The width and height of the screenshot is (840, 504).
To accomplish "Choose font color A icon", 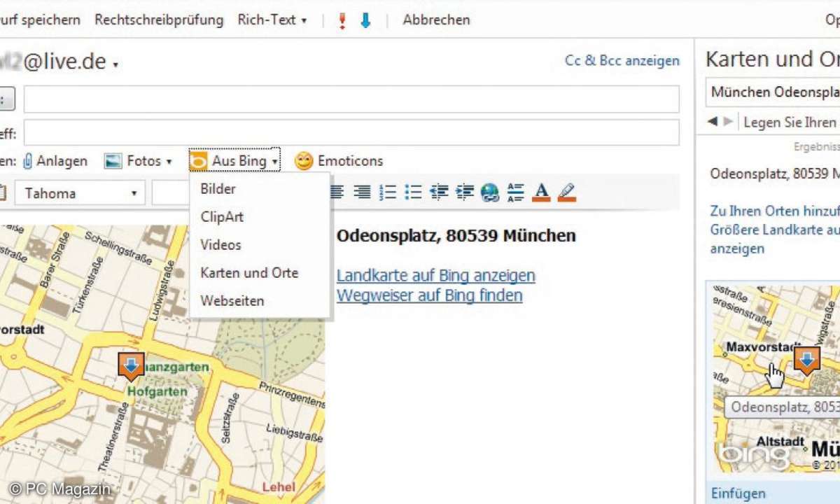I will point(541,192).
